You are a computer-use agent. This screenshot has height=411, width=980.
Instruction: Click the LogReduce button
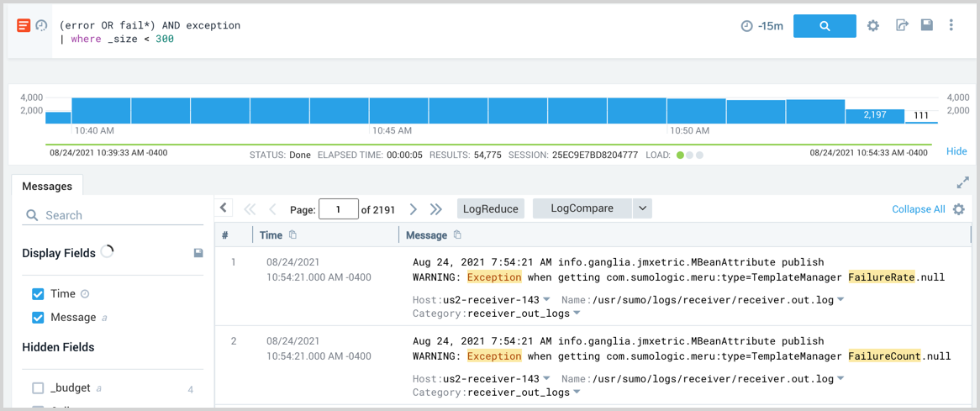tap(490, 208)
